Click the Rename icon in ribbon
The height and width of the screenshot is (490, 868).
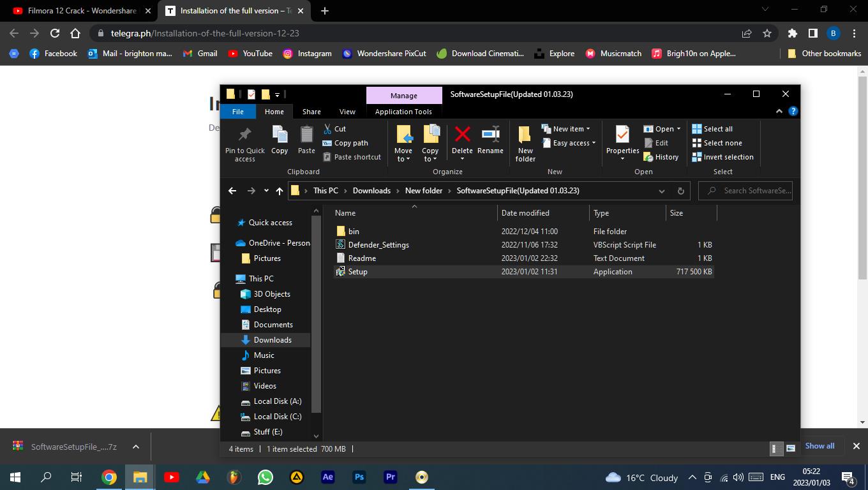click(x=490, y=135)
